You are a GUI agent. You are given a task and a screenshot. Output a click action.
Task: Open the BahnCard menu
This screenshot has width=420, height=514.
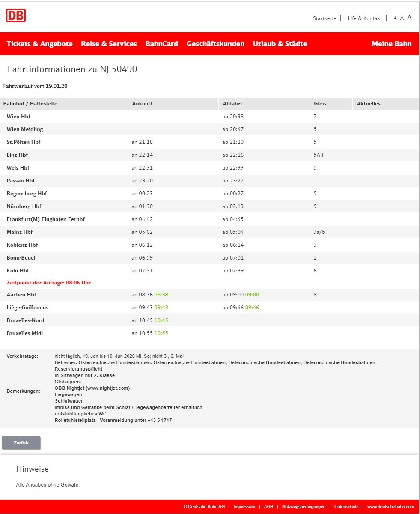pos(161,44)
